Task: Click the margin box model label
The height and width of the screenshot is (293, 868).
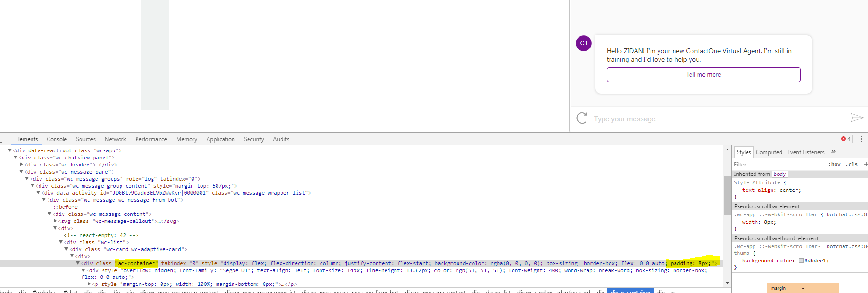Action: point(778,288)
